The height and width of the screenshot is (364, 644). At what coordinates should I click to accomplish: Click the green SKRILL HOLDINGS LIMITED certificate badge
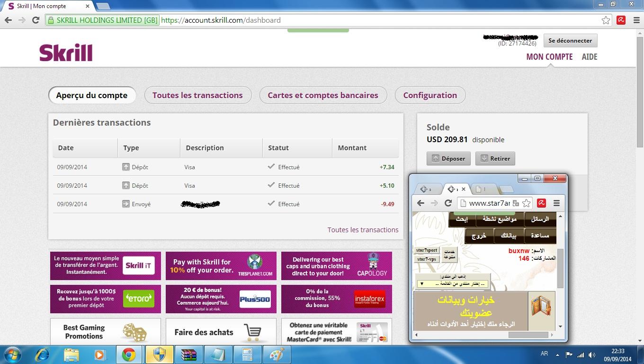102,20
